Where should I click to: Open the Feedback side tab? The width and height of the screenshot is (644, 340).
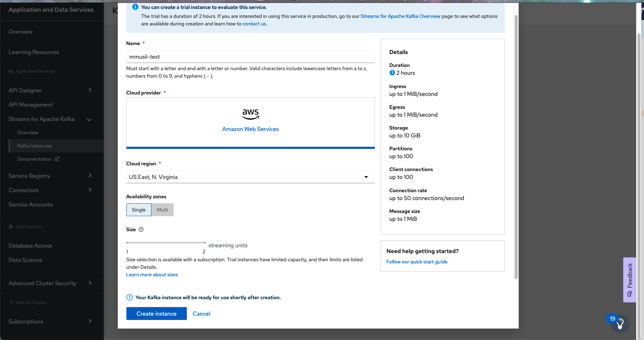629,280
